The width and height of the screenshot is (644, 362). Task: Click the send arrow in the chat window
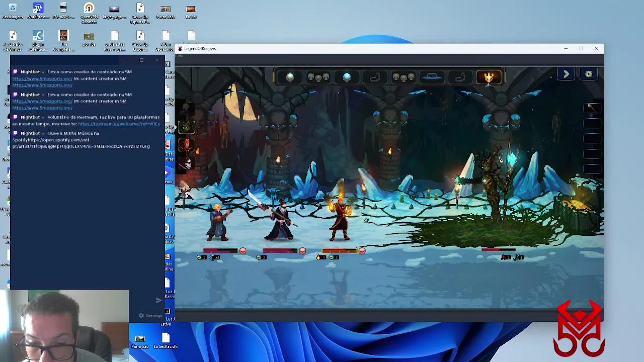click(158, 300)
